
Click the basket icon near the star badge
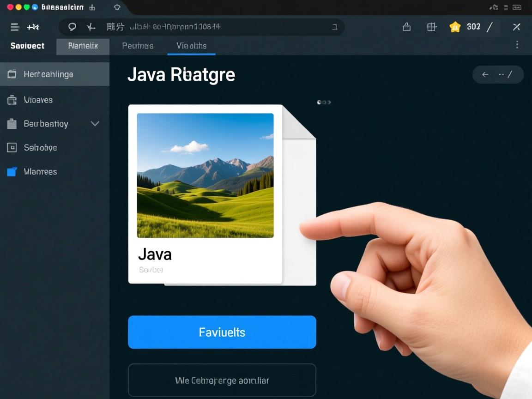pyautogui.click(x=406, y=27)
